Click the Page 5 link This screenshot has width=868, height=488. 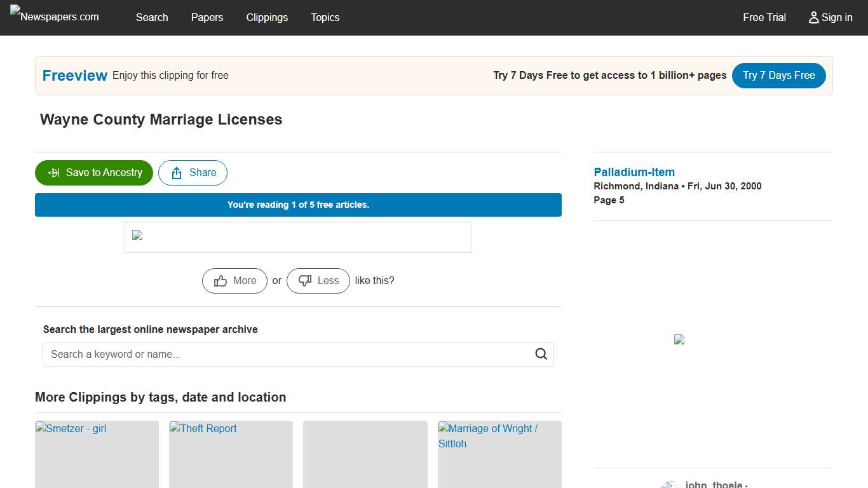pos(609,200)
